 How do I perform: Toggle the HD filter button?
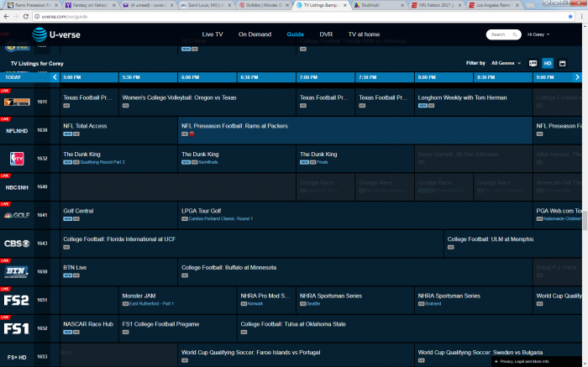(548, 63)
